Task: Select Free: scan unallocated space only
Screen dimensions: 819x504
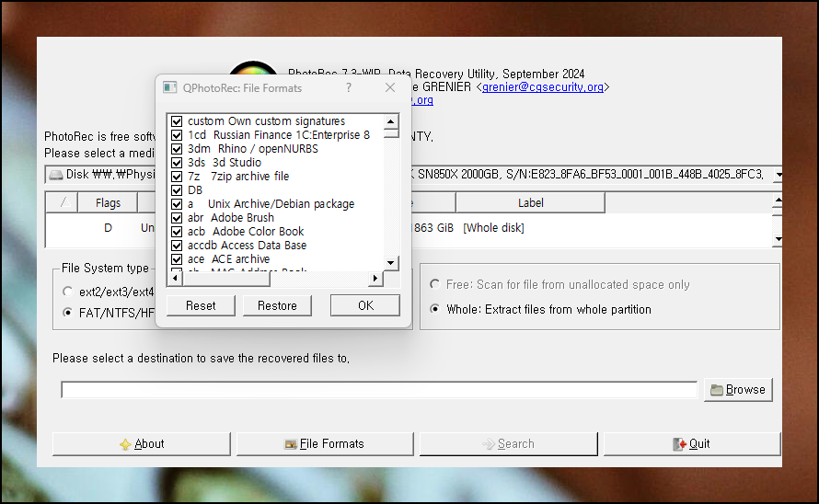Action: [x=434, y=284]
